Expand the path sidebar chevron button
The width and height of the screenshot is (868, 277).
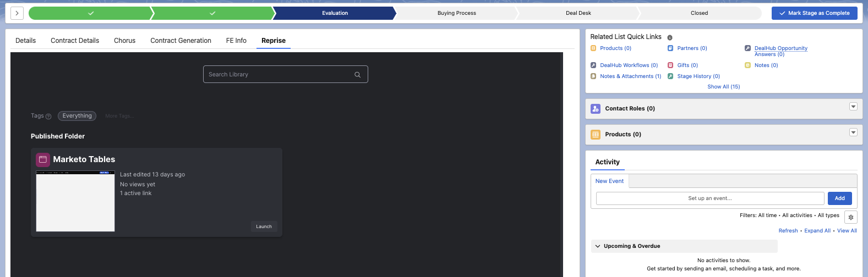click(x=17, y=13)
